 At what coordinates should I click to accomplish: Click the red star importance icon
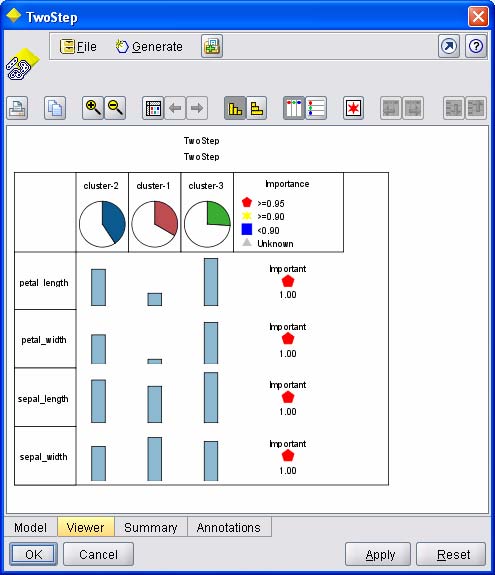pyautogui.click(x=353, y=108)
